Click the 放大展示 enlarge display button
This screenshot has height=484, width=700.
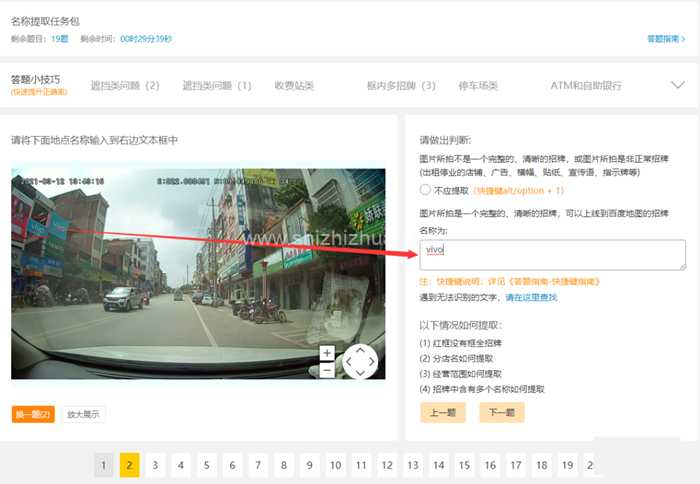point(83,414)
